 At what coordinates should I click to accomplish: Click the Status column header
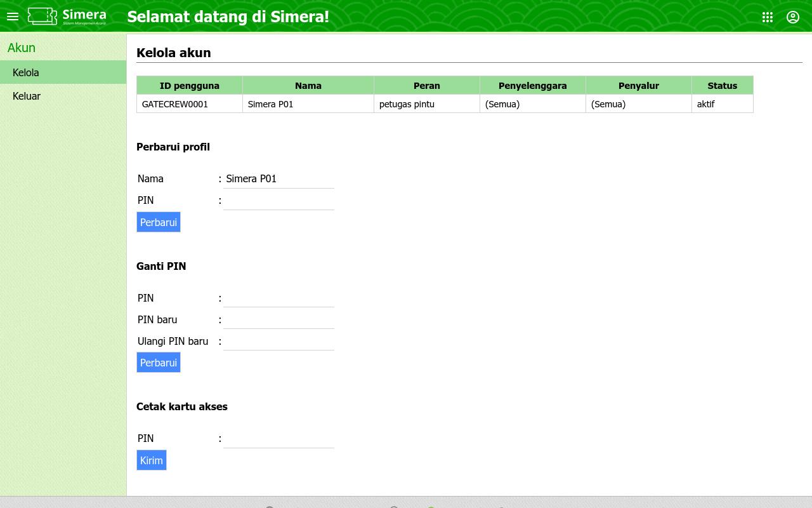pyautogui.click(x=722, y=86)
